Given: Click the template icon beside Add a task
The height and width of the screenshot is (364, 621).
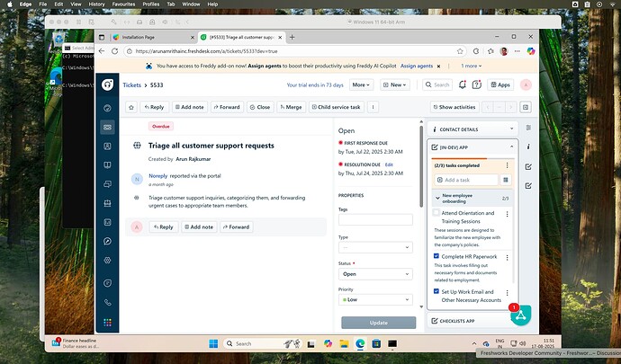Looking at the screenshot, I should coord(507,180).
